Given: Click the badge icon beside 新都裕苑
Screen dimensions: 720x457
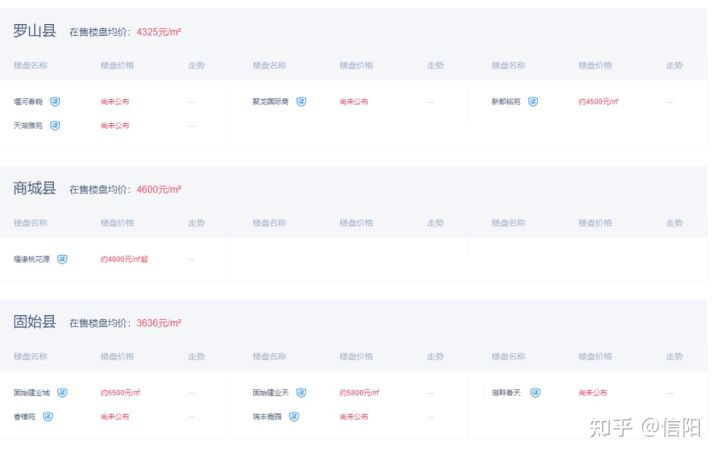Looking at the screenshot, I should [533, 102].
